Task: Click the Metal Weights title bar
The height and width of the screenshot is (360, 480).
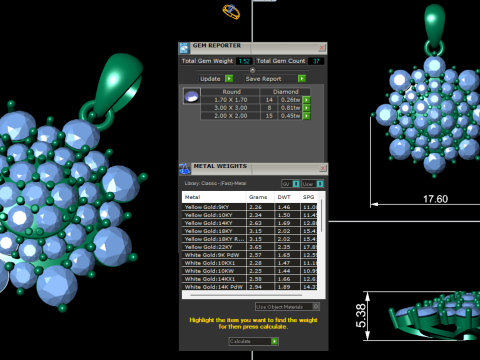Action: point(255,169)
